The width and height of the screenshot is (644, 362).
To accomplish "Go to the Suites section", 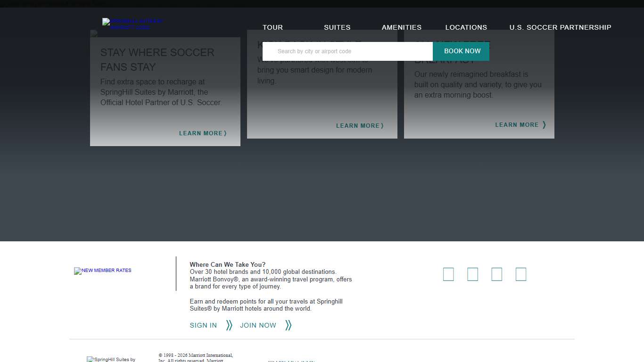I will 337,27.
